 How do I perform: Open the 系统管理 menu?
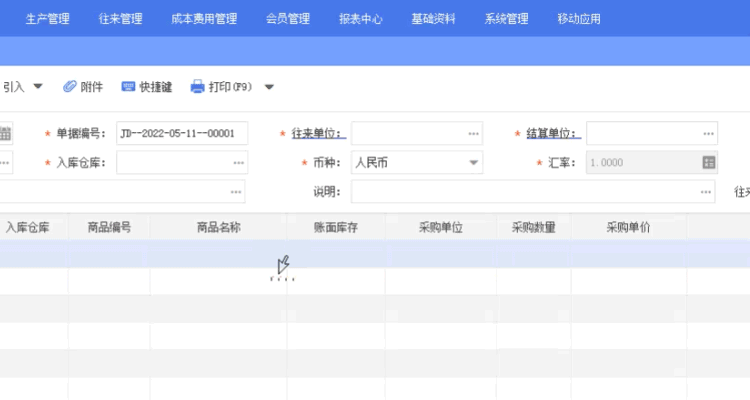[x=506, y=19]
